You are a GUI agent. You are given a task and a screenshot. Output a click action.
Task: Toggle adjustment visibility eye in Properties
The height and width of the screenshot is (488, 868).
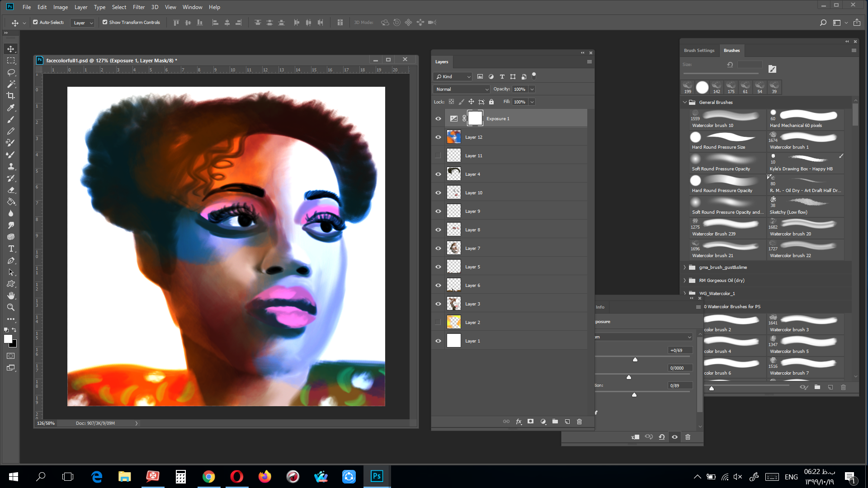tap(675, 437)
